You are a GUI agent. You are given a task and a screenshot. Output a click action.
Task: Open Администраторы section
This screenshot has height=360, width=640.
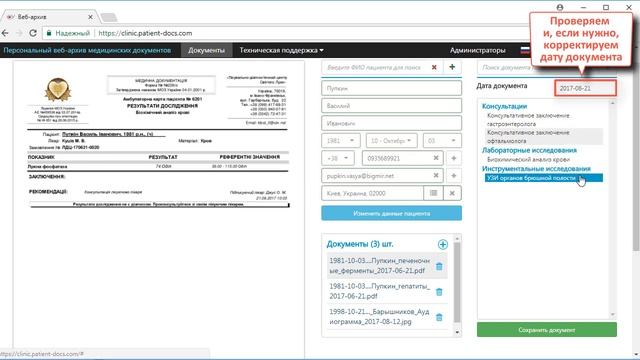pos(478,50)
